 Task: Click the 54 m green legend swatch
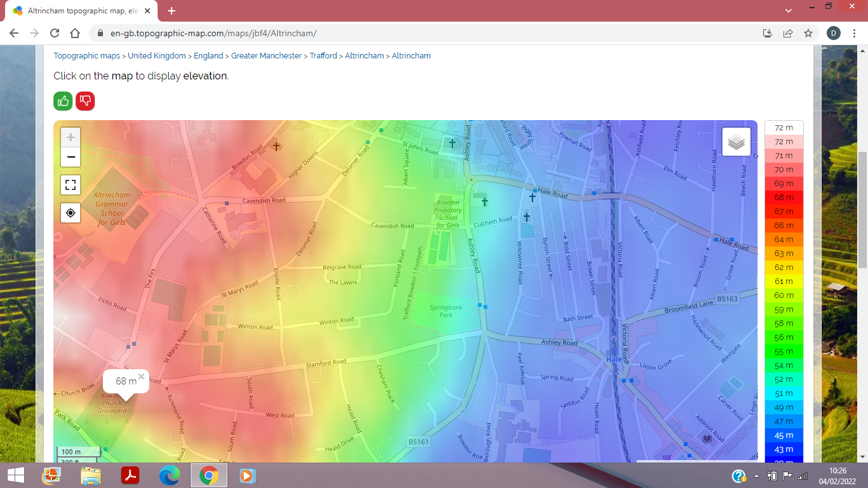784,365
